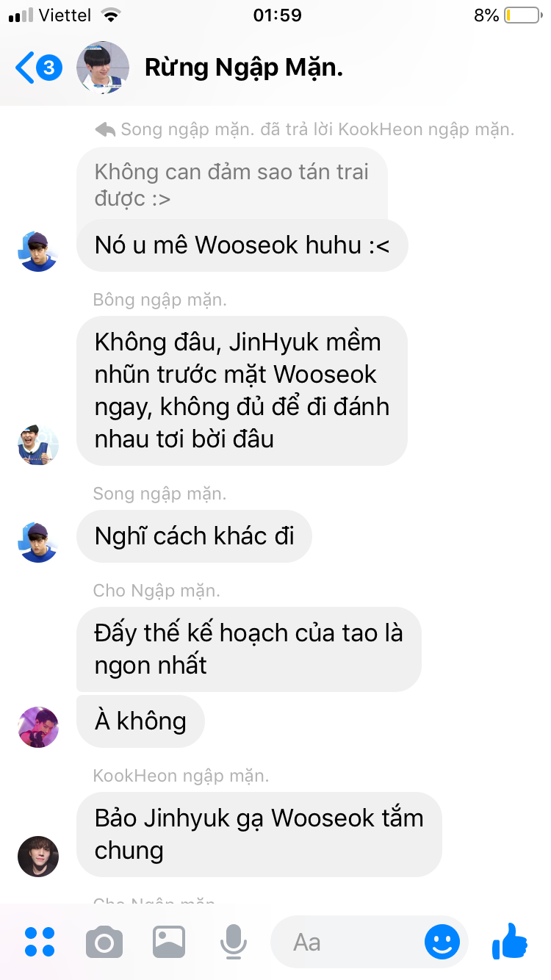
Task: Tap the quoted message 'Không can đảm sao tán trai được'
Action: click(232, 185)
